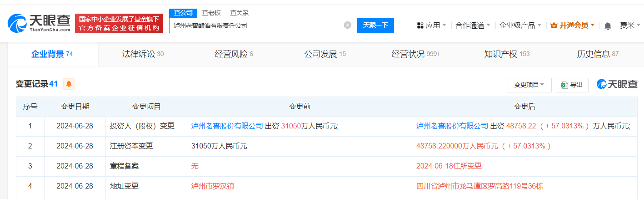
Task: Click the 变更日期 column header
Action: (x=75, y=107)
